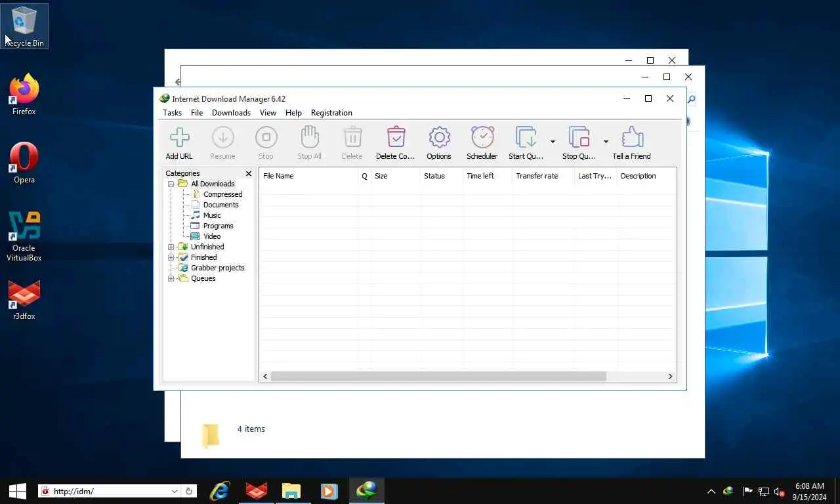Click the Add URL toolbar icon
Image resolution: width=840 pixels, height=504 pixels.
[x=179, y=138]
